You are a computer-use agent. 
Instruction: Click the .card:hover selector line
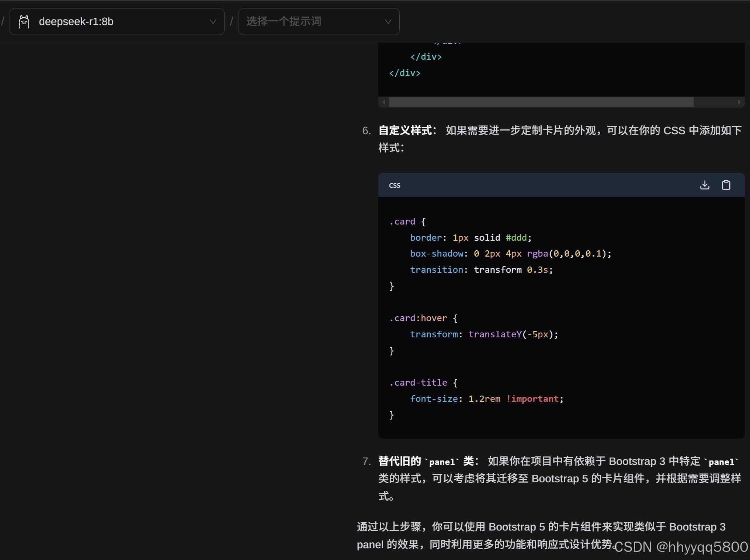pyautogui.click(x=418, y=318)
